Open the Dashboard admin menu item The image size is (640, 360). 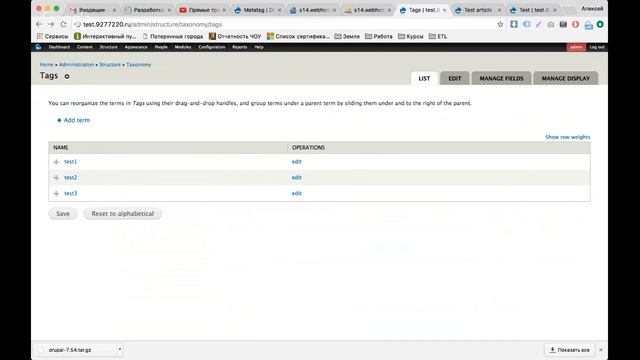[x=59, y=47]
